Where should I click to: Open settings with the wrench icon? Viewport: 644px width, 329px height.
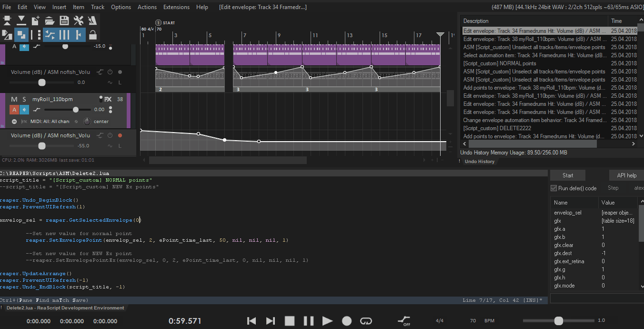(79, 21)
